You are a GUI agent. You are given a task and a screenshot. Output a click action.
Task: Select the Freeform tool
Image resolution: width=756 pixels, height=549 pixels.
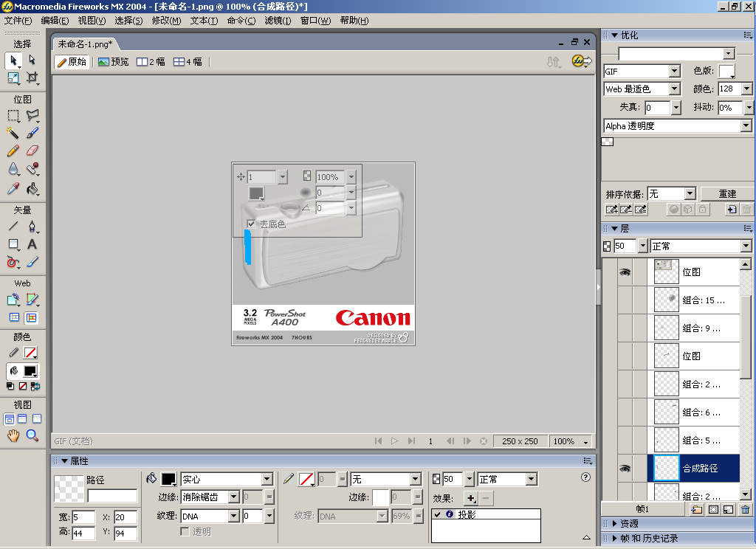(x=13, y=262)
